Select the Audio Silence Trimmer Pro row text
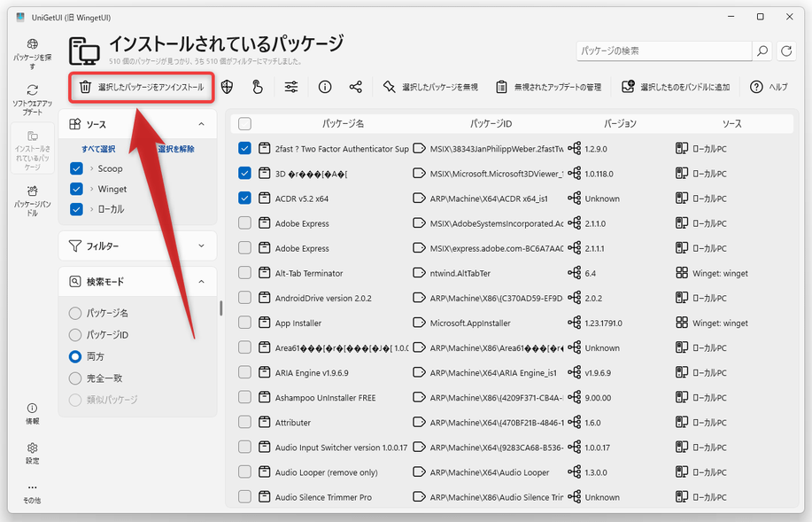The image size is (812, 522). tap(323, 497)
